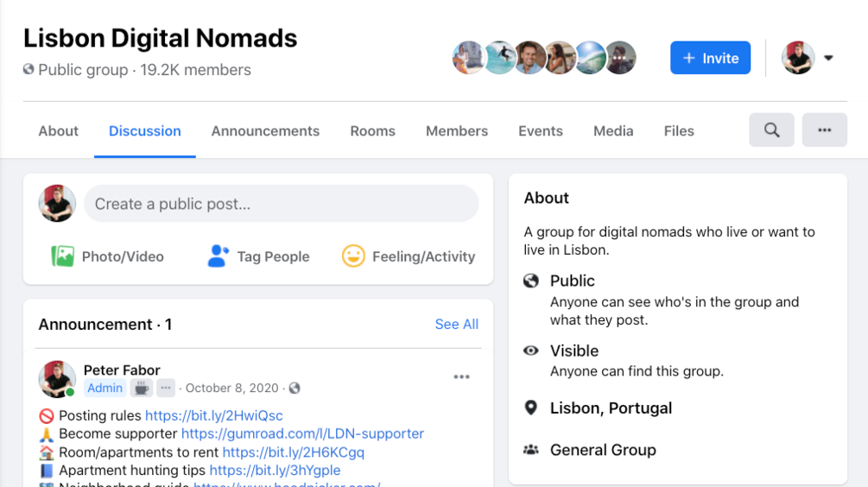Image resolution: width=868 pixels, height=487 pixels.
Task: Select the Events tab
Action: tap(541, 131)
